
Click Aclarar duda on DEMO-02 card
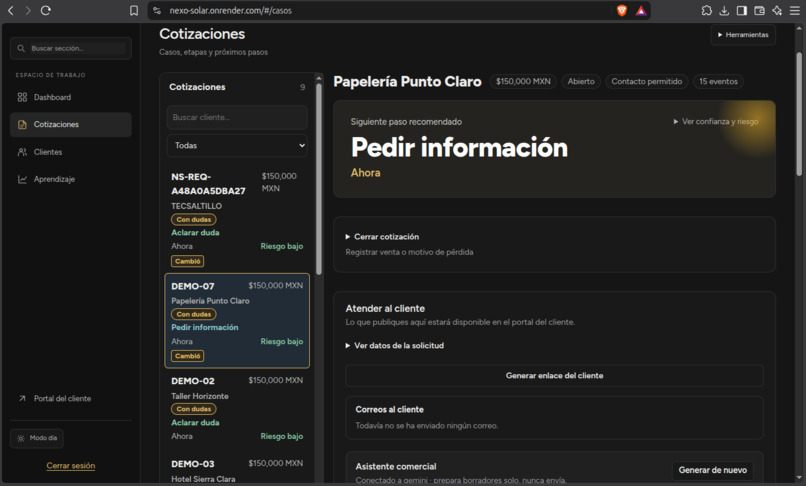(195, 422)
